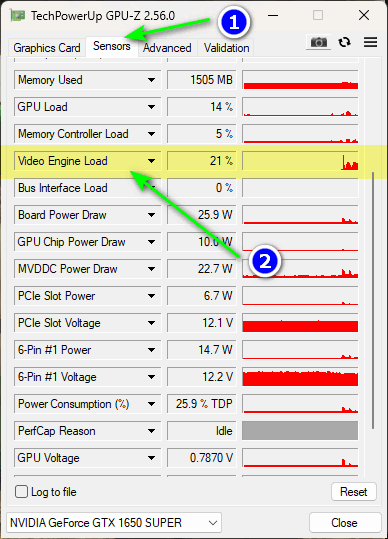This screenshot has width=388, height=539.
Task: Open MVDDC Power Draw dropdown
Action: click(151, 269)
